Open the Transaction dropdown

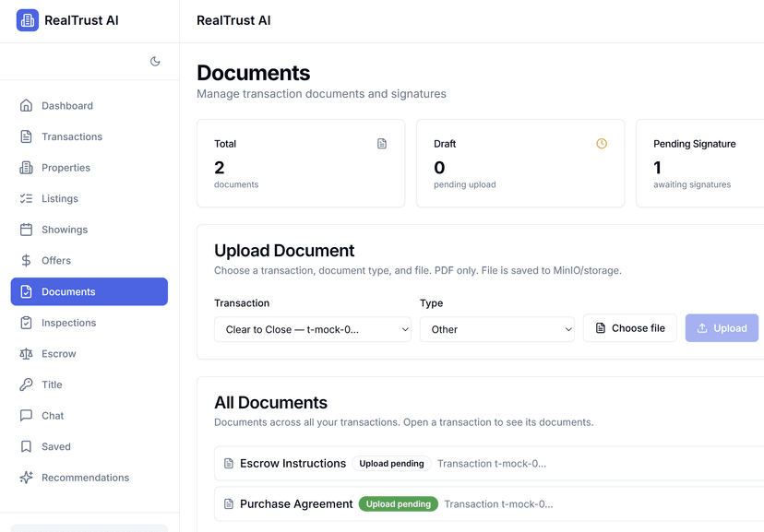pyautogui.click(x=313, y=328)
